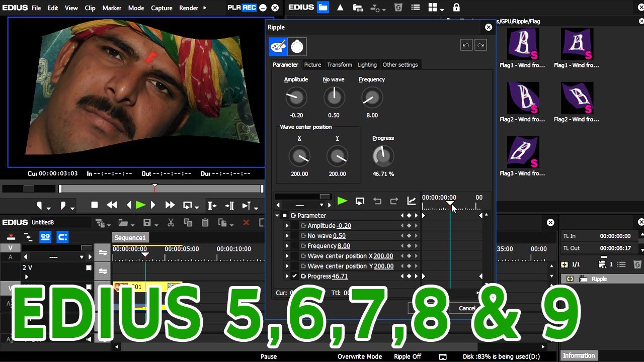Open the Clip menu
The width and height of the screenshot is (644, 362).
(x=90, y=8)
